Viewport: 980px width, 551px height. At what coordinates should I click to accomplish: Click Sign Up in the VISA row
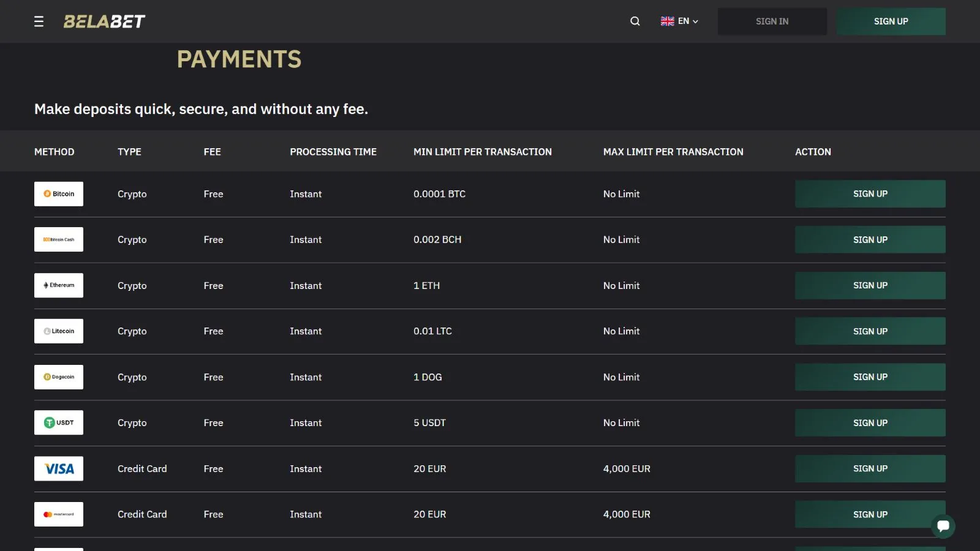(x=870, y=468)
